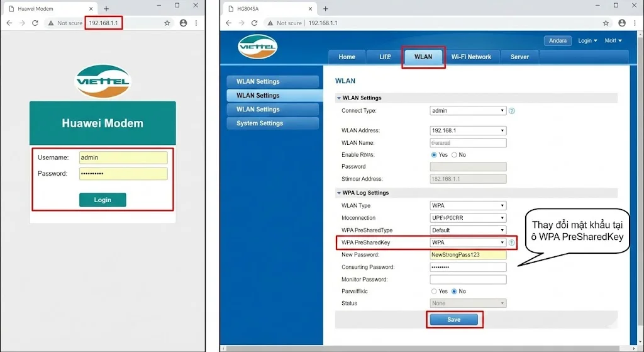
Task: Open WLAN Type dropdown
Action: point(468,206)
